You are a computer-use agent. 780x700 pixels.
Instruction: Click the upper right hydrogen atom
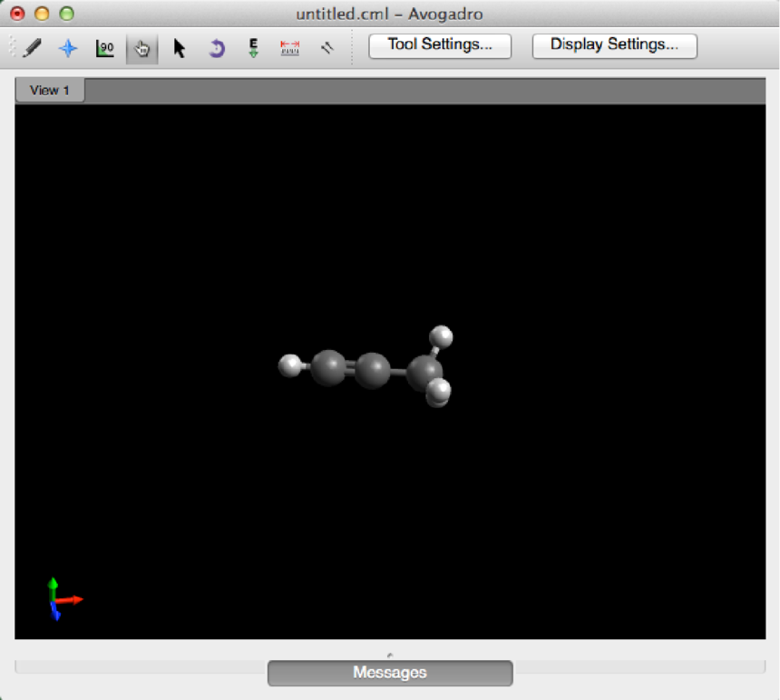[442, 336]
